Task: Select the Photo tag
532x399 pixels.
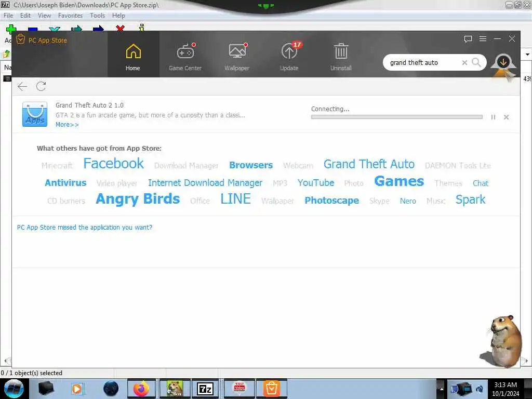Action: click(354, 183)
